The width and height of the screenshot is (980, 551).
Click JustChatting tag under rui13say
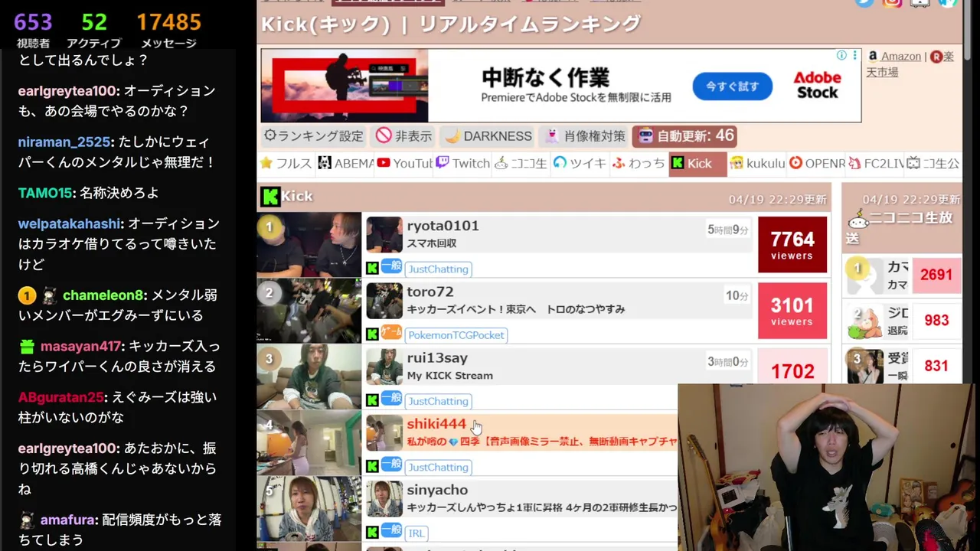tap(438, 400)
